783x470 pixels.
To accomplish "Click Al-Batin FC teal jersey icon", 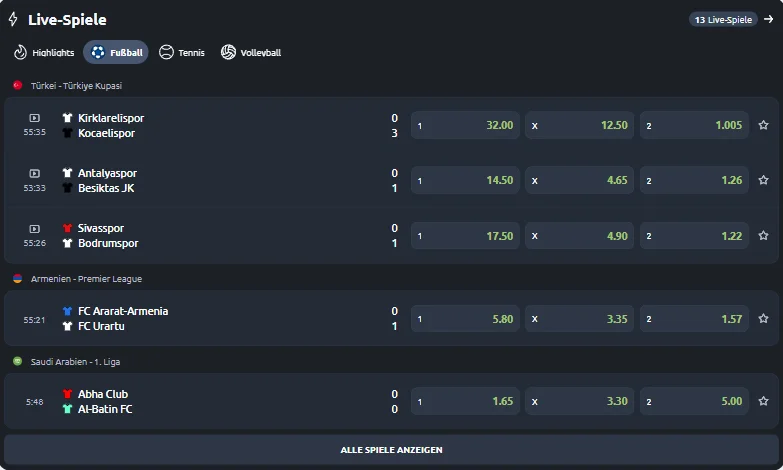I will click(67, 409).
